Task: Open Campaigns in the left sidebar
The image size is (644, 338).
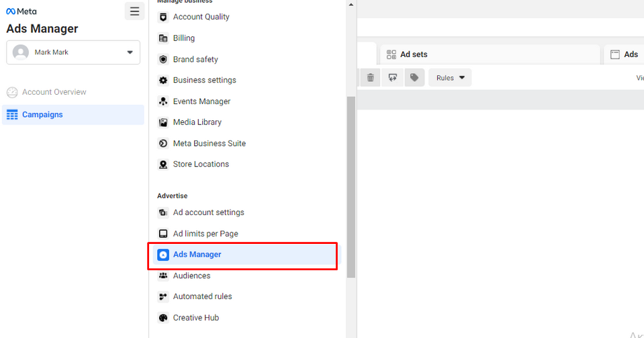Action: [x=42, y=115]
